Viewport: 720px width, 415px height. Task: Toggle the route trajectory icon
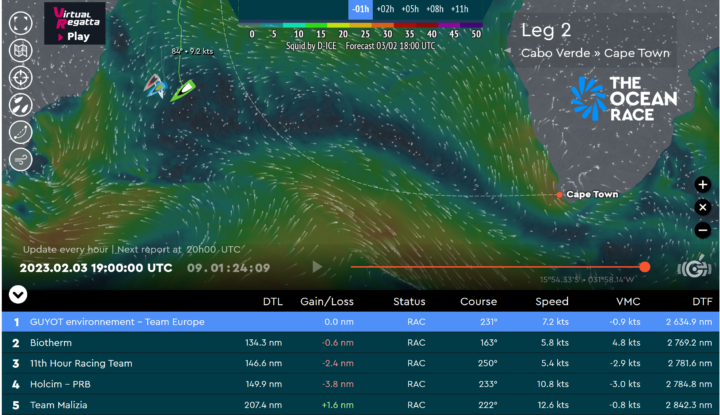pyautogui.click(x=21, y=132)
